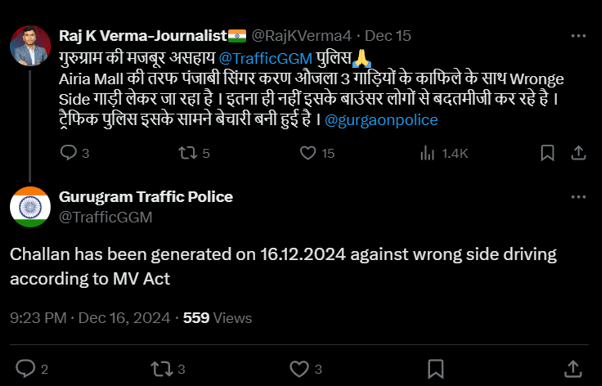The height and width of the screenshot is (386, 602).
Task: Open more options on Raj K Verma's tweet
Action: 578,36
